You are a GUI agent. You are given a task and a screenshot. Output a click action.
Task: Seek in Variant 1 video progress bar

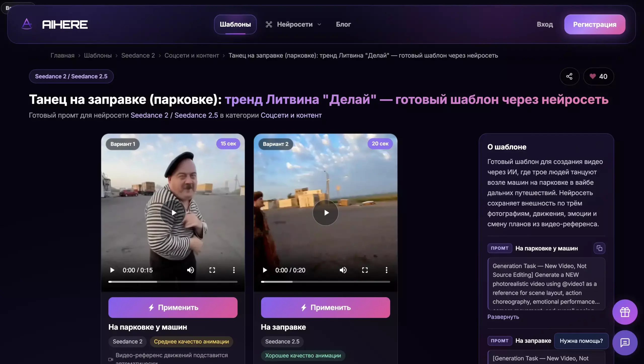pyautogui.click(x=173, y=282)
